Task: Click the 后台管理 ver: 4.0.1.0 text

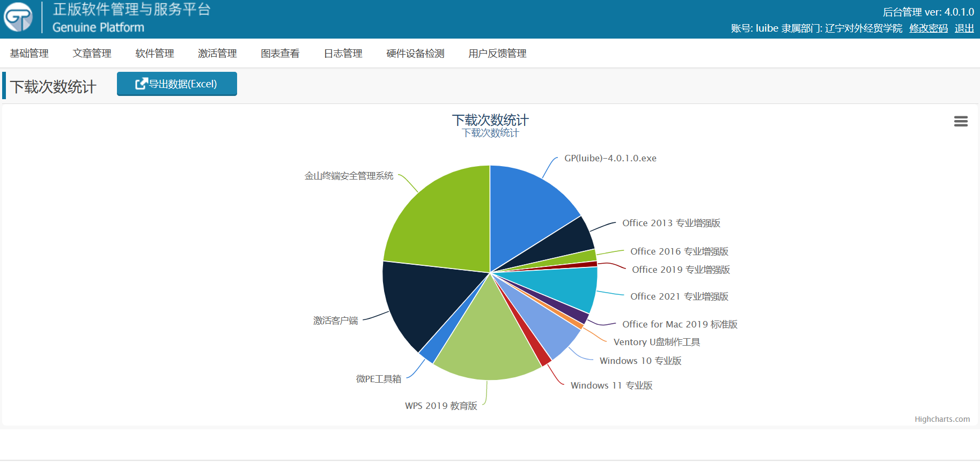Action: coord(929,12)
